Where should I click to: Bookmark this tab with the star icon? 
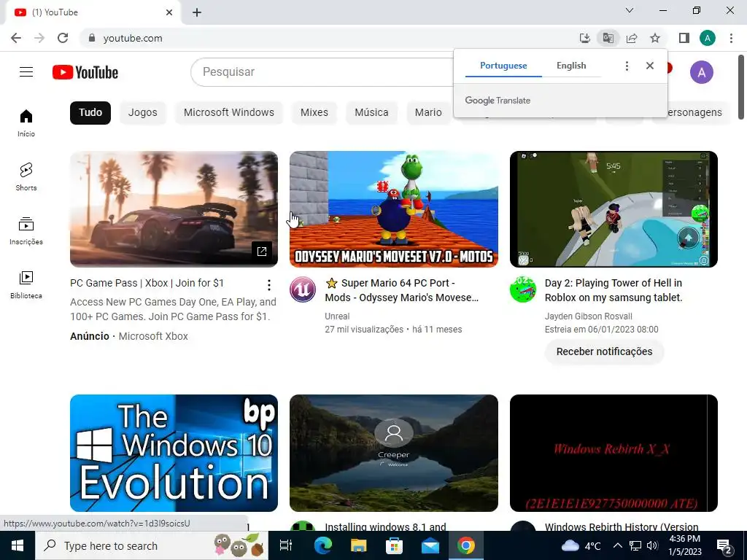point(655,38)
